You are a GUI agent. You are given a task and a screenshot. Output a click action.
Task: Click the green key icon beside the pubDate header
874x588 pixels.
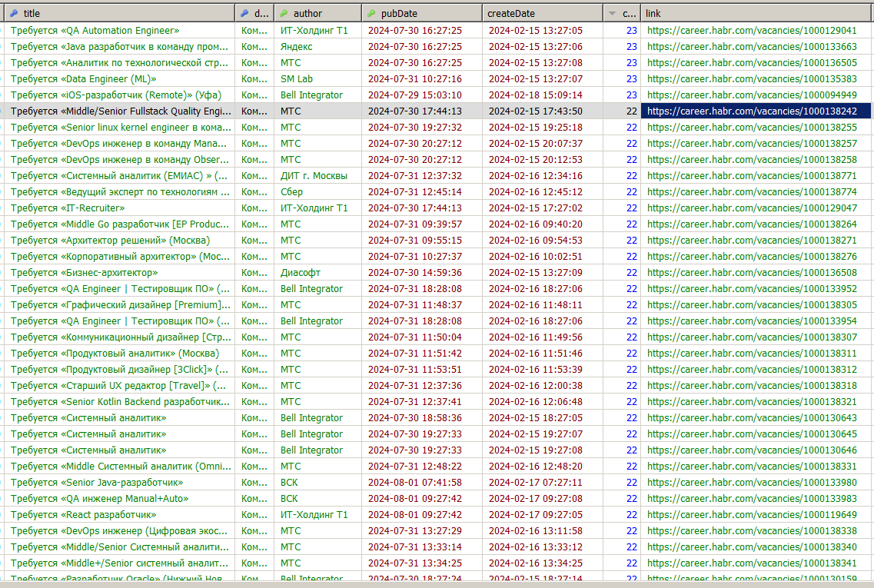point(371,13)
